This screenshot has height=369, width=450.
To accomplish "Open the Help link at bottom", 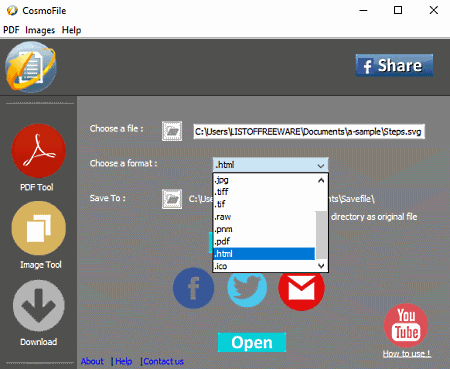I will [124, 361].
